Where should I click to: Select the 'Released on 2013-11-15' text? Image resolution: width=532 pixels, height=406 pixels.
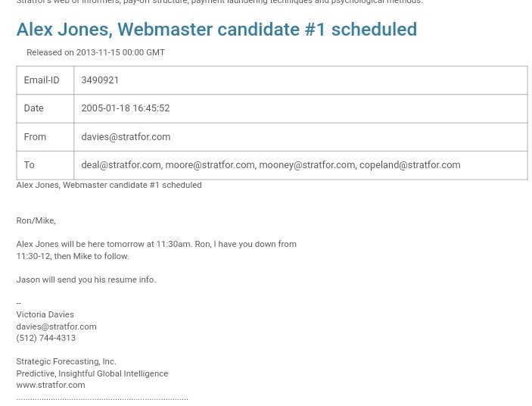pos(95,52)
